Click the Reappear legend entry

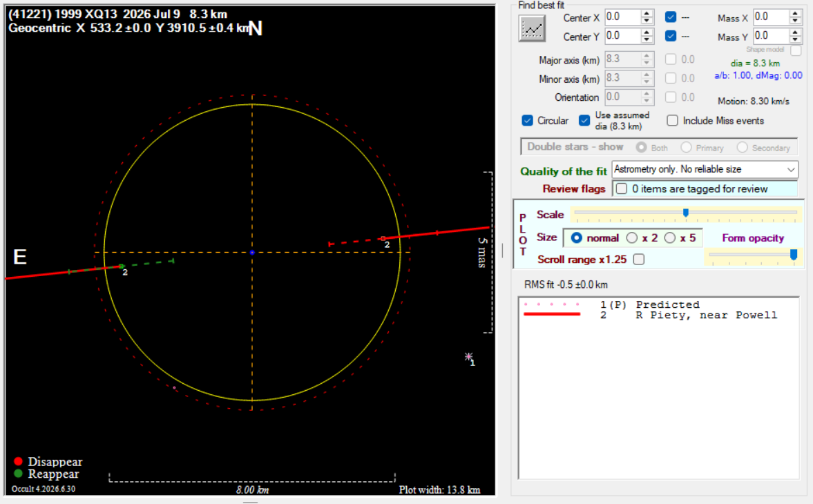pyautogui.click(x=46, y=474)
